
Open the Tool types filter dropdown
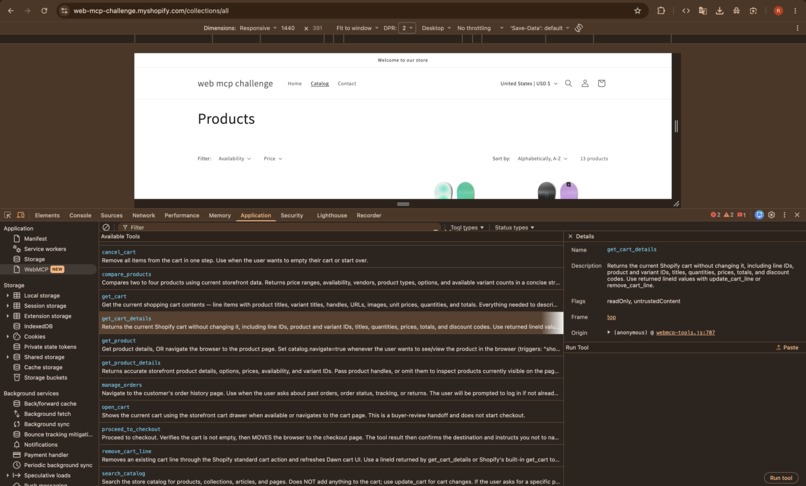point(467,227)
